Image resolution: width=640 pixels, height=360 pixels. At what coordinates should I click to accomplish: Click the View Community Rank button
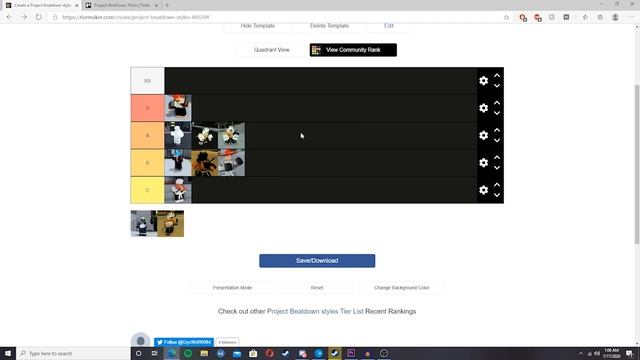coord(353,50)
